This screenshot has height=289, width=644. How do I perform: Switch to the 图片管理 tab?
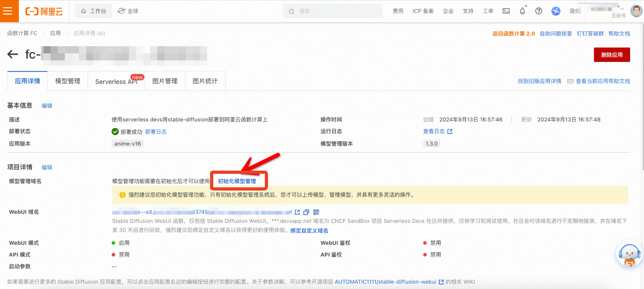click(165, 81)
